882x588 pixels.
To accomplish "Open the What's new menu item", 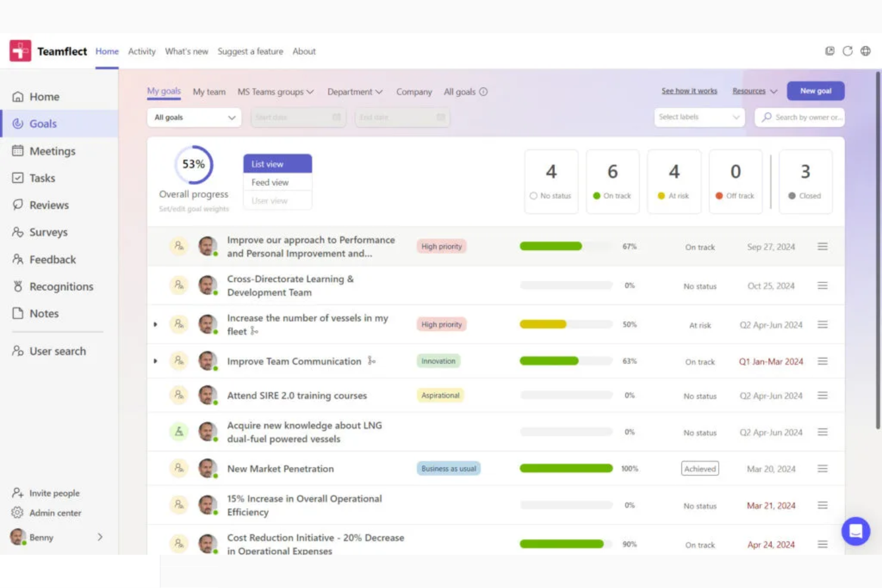I will pyautogui.click(x=187, y=51).
